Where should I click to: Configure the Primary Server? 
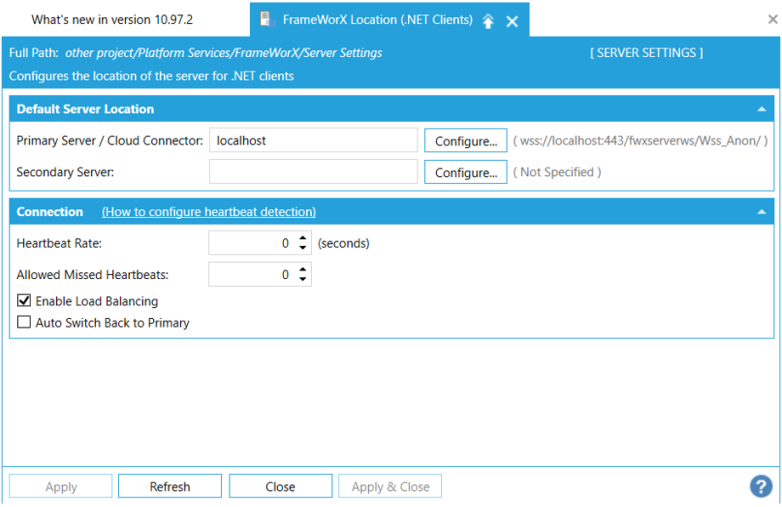(466, 141)
